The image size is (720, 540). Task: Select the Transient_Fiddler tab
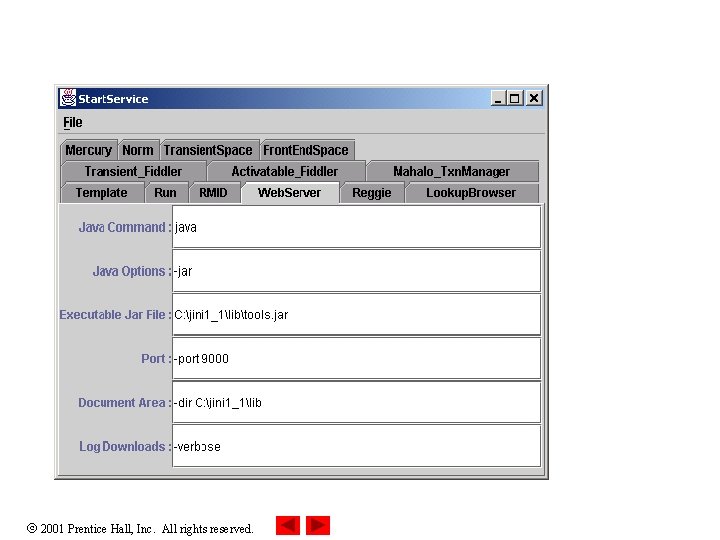(x=133, y=171)
